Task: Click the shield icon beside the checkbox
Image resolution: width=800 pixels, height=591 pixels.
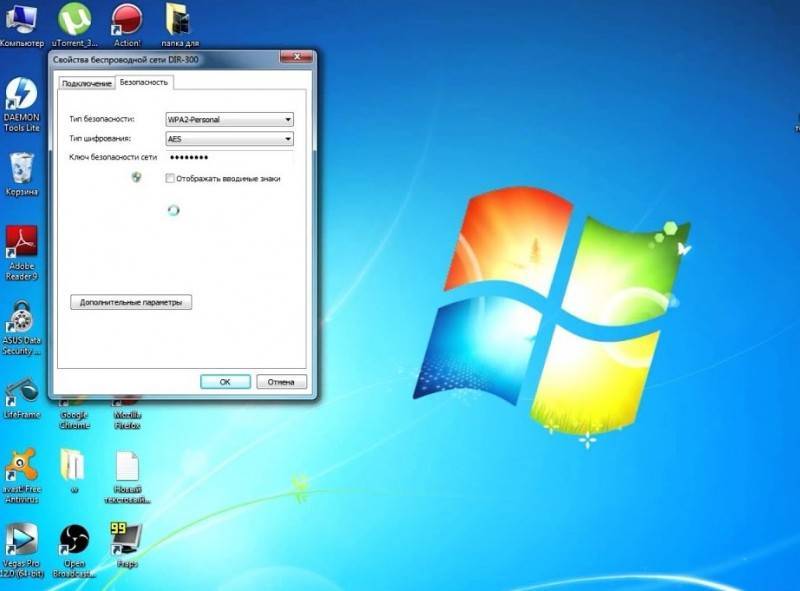Action: click(x=136, y=178)
